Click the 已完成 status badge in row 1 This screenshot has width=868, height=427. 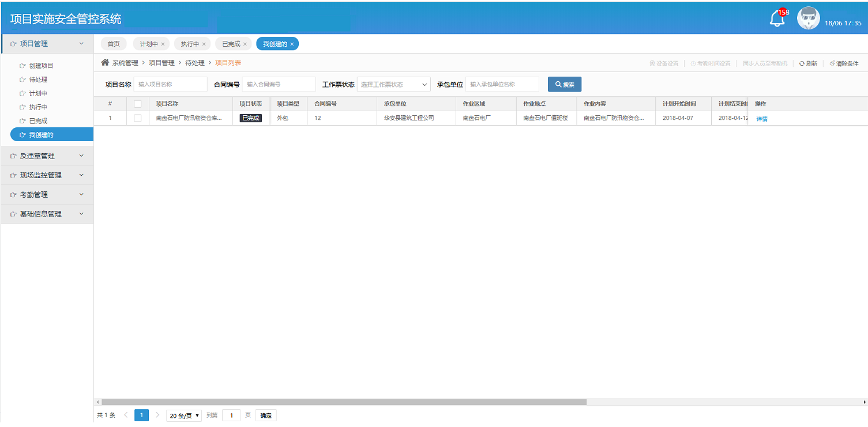251,118
